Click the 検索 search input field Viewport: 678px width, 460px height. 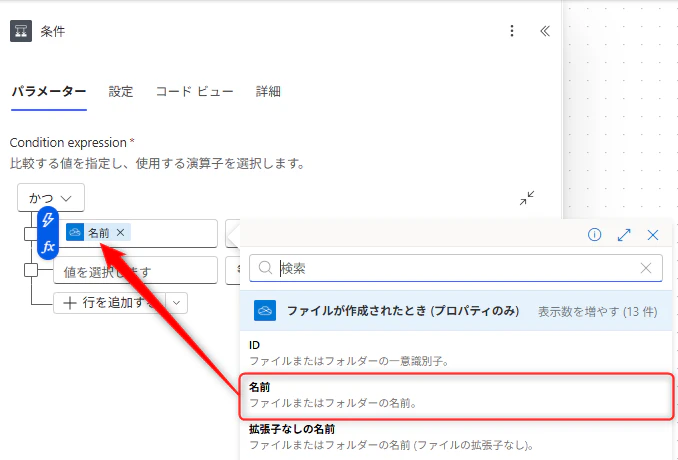pyautogui.click(x=456, y=268)
